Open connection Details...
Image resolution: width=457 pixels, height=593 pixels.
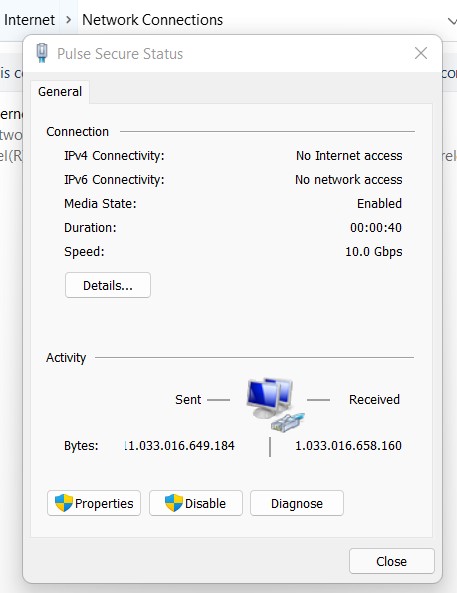(108, 285)
